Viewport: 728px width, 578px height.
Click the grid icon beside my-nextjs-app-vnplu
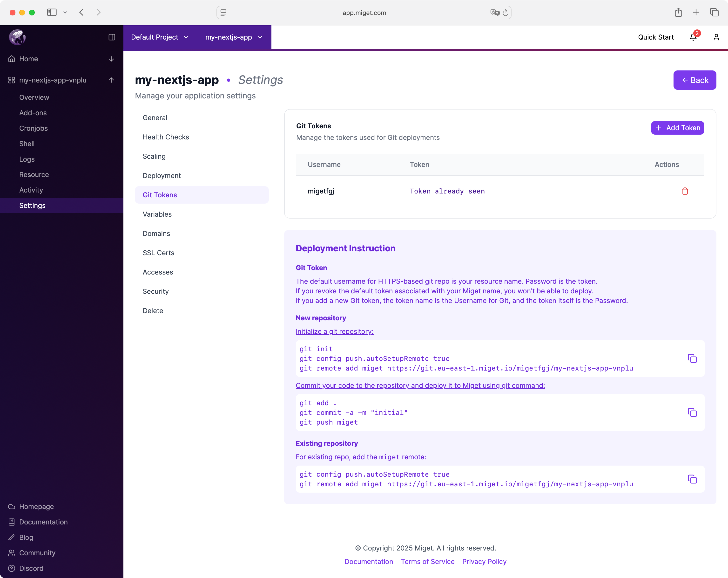(x=12, y=80)
